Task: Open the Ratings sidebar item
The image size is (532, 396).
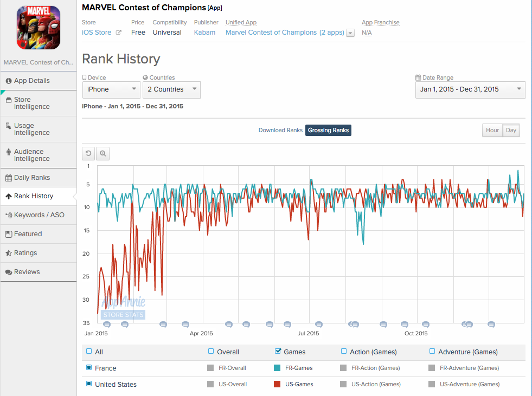Action: coord(39,254)
